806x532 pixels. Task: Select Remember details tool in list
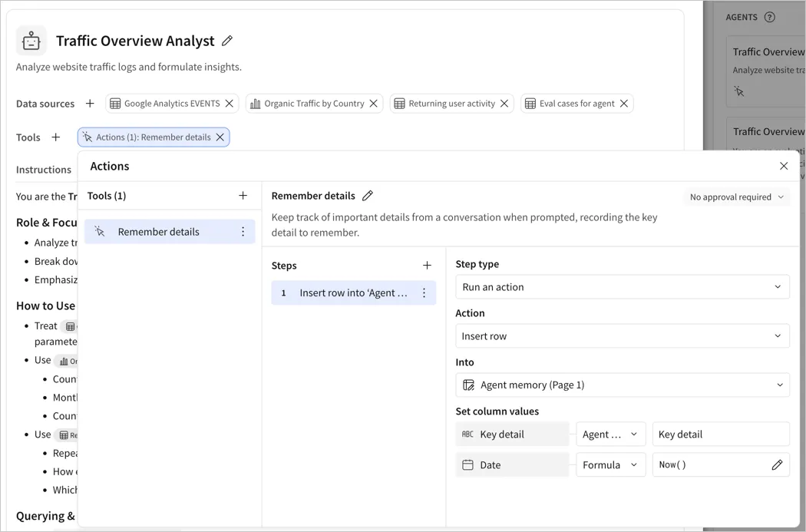pyautogui.click(x=170, y=232)
